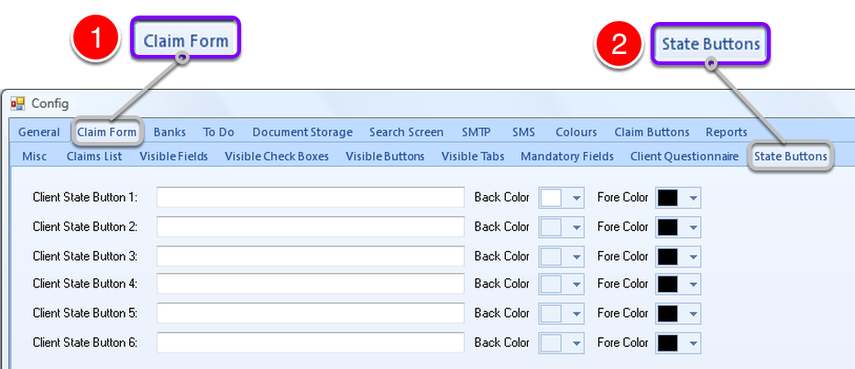The height and width of the screenshot is (369, 855).
Task: Click the Config window title text
Action: [50, 104]
